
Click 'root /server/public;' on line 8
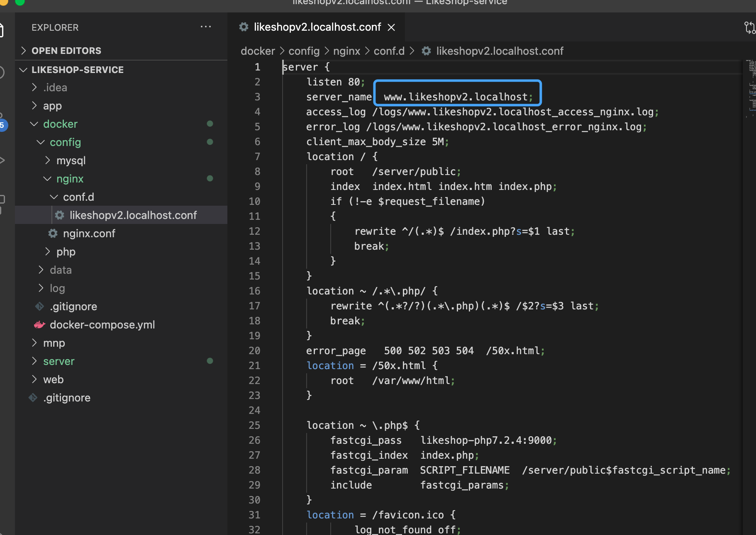coord(395,172)
